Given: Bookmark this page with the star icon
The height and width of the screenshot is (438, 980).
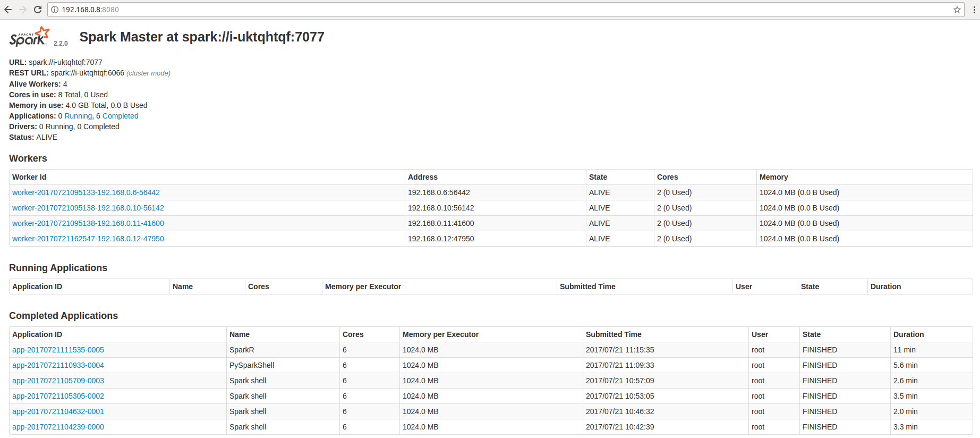Looking at the screenshot, I should (957, 10).
